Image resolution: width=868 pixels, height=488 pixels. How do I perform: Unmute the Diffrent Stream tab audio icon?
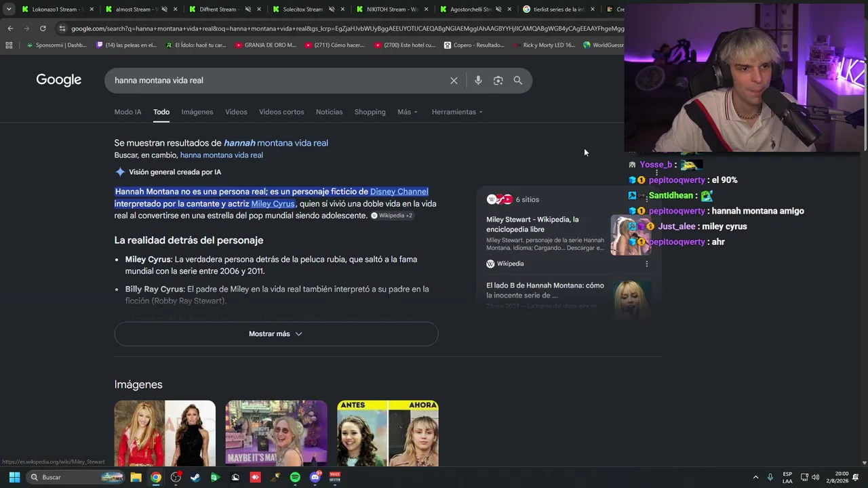pyautogui.click(x=248, y=9)
